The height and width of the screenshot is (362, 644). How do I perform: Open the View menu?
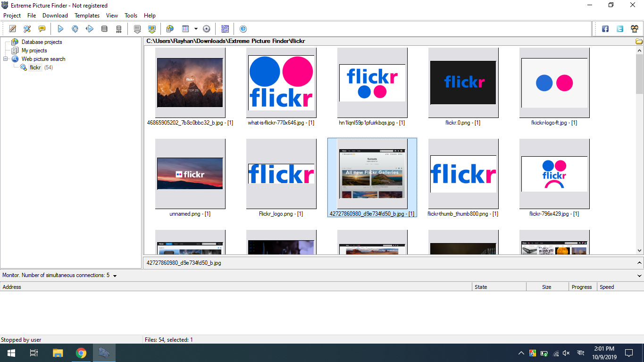click(112, 16)
